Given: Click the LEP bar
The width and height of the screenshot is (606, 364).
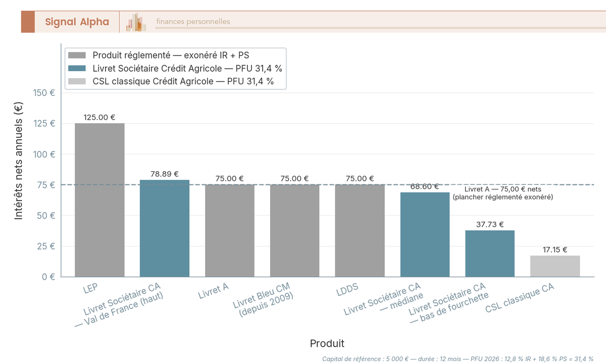Looking at the screenshot, I should click(99, 200).
